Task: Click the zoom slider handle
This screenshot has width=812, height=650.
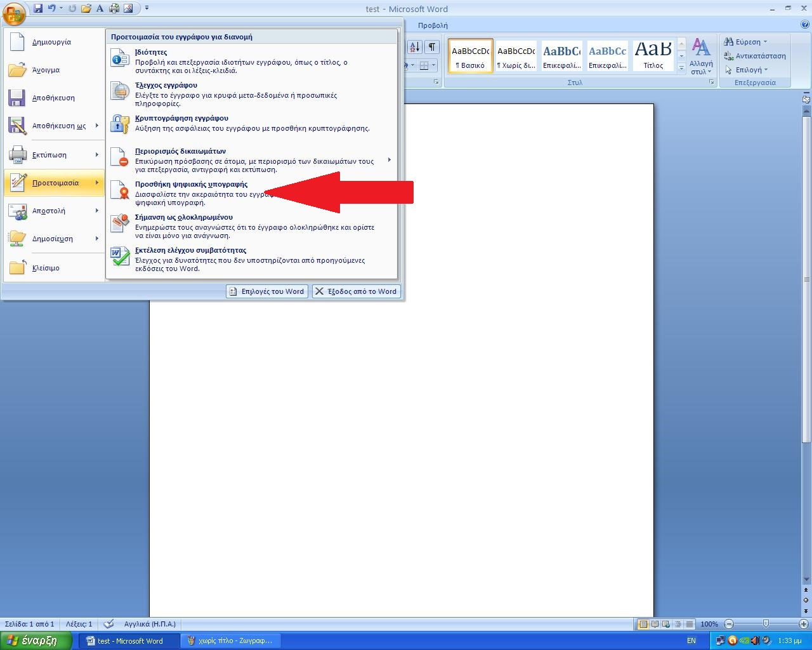Action: click(x=766, y=624)
